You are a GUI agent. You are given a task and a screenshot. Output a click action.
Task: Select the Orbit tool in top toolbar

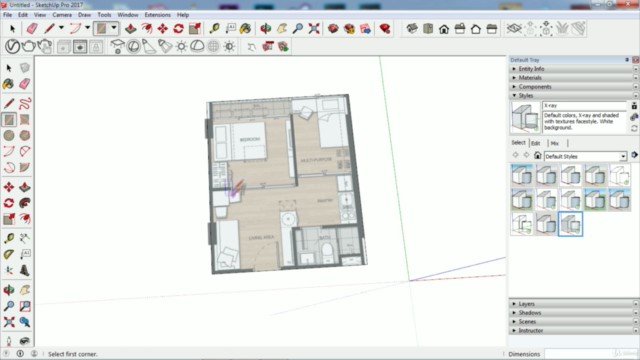pos(266,29)
